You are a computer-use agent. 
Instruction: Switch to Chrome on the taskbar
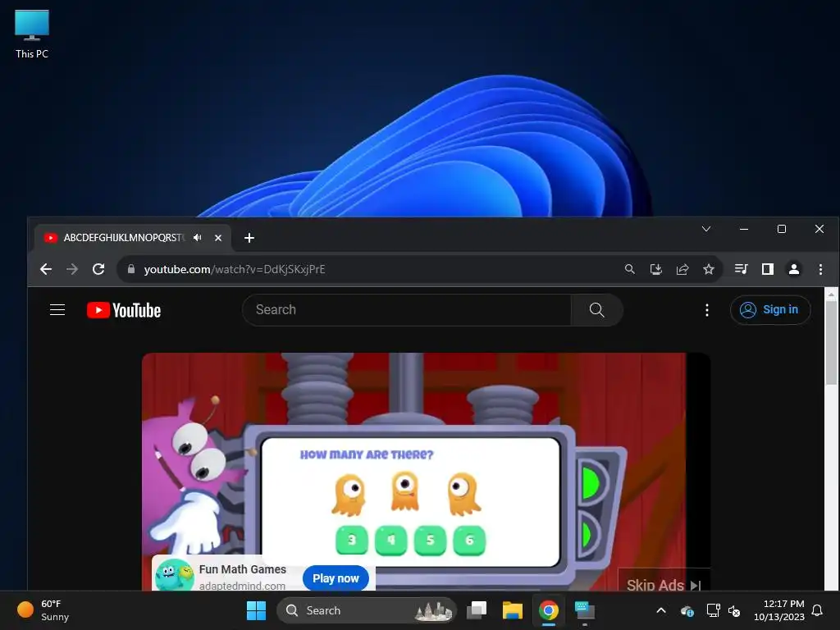point(549,610)
